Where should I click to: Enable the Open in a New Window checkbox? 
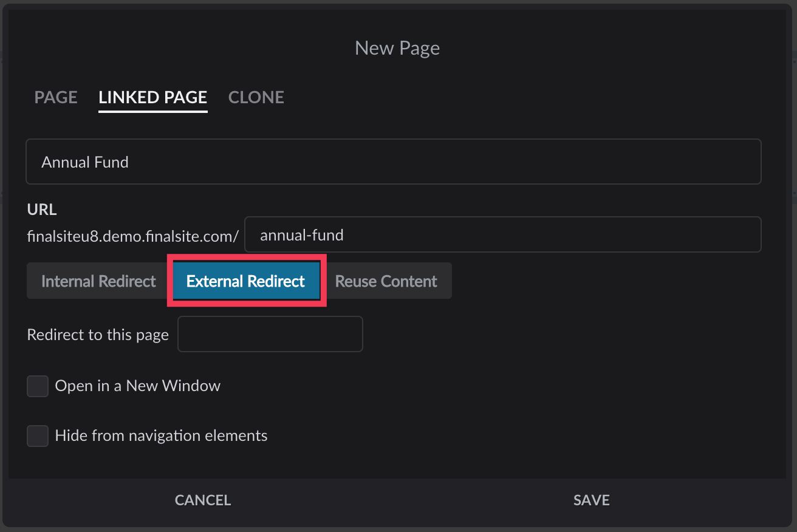pos(38,386)
